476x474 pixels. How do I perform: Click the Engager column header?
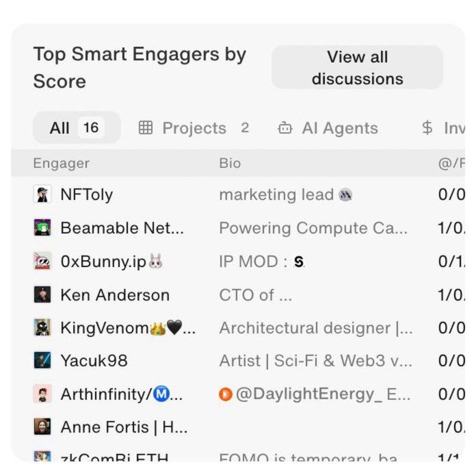[x=62, y=164]
